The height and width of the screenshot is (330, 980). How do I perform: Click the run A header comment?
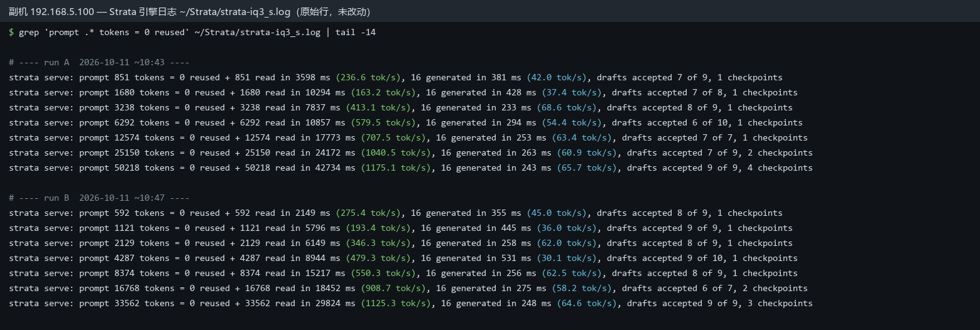tap(99, 63)
